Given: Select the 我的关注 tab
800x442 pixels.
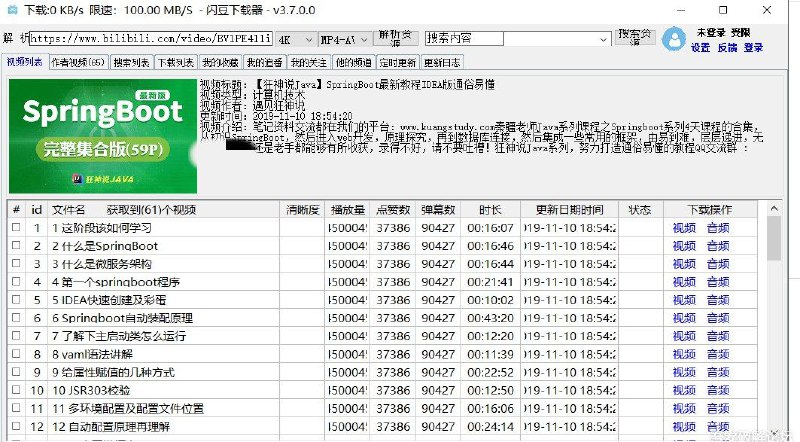Looking at the screenshot, I should (x=309, y=62).
